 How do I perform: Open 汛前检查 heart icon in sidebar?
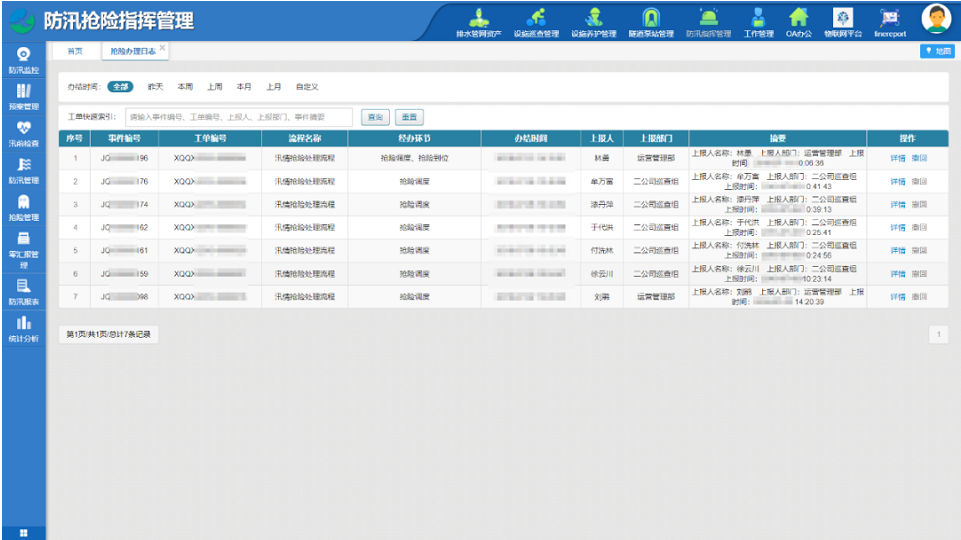click(x=23, y=127)
